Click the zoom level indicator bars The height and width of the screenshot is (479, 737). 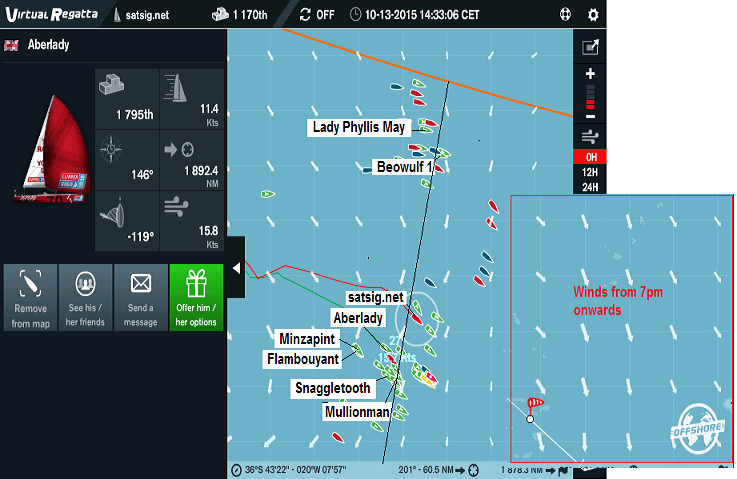click(x=590, y=97)
